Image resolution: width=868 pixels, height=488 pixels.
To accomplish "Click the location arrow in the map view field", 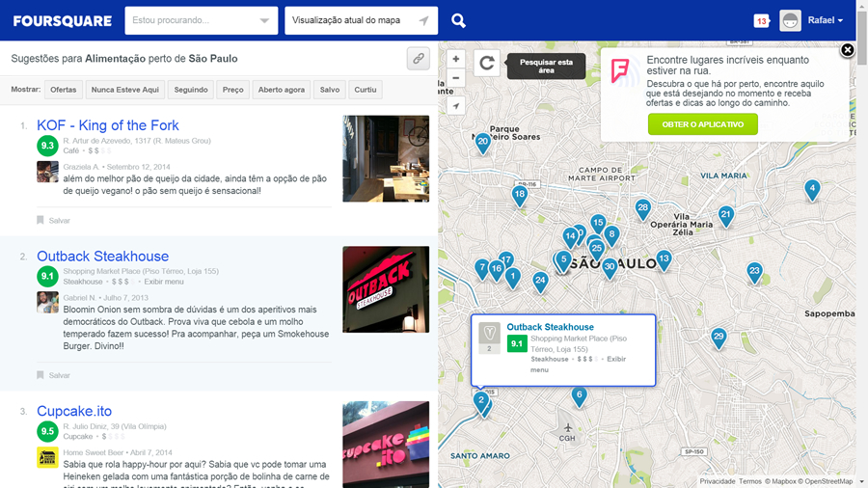I will click(424, 20).
